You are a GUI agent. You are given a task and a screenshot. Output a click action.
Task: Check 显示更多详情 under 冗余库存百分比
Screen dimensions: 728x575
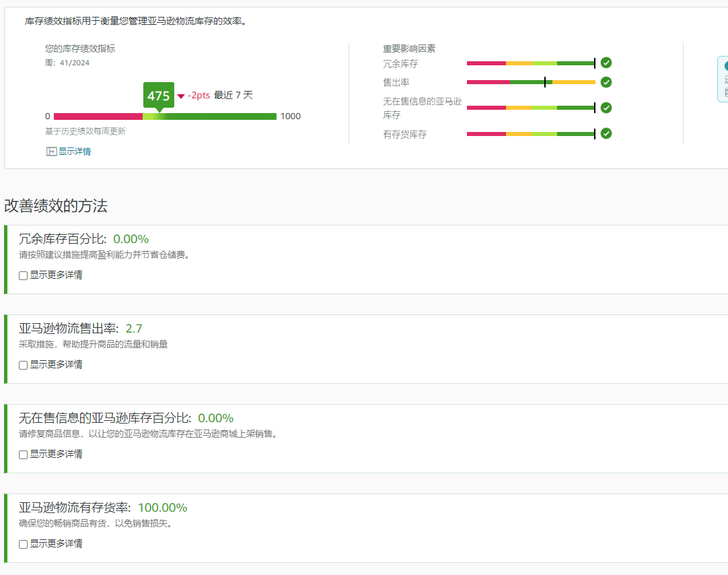click(24, 276)
